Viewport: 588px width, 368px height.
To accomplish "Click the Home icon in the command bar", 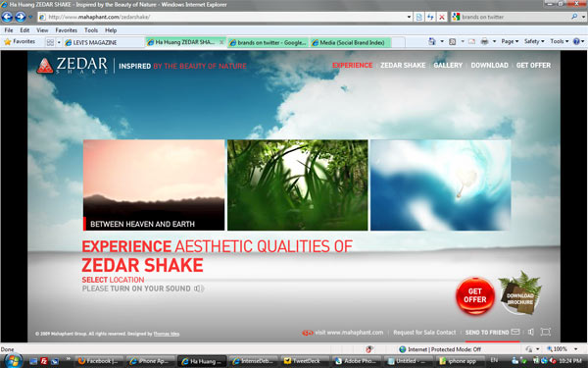I will [432, 41].
